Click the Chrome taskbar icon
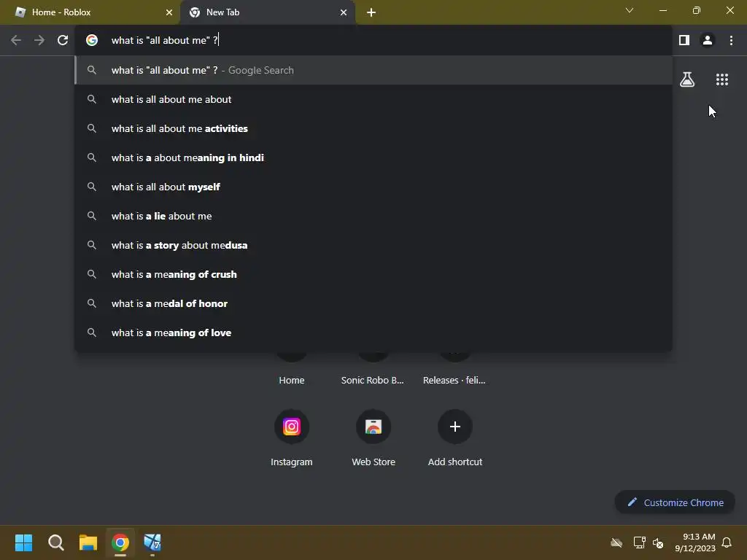 [x=120, y=542]
